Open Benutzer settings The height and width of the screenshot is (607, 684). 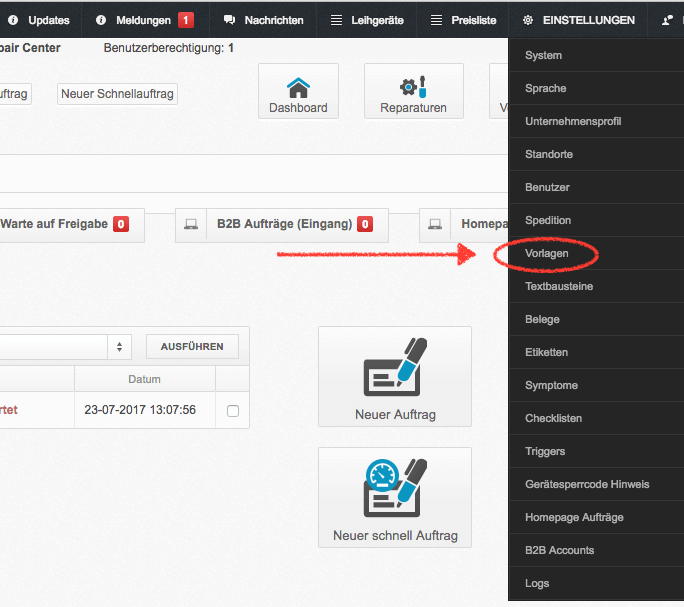596,187
